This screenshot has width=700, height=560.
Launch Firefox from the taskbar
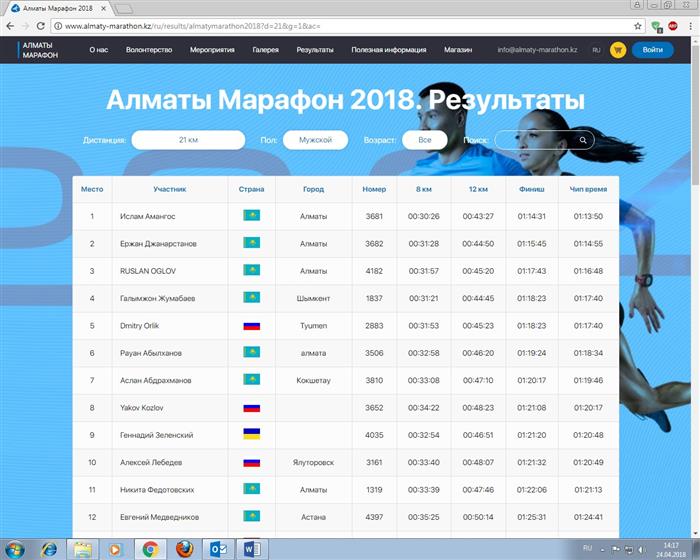[x=183, y=548]
